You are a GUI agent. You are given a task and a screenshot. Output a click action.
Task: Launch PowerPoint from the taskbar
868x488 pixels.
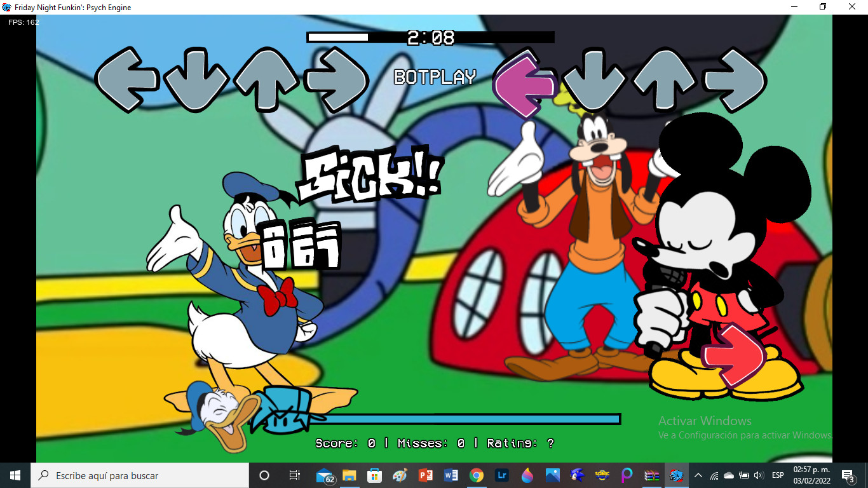[x=424, y=475]
